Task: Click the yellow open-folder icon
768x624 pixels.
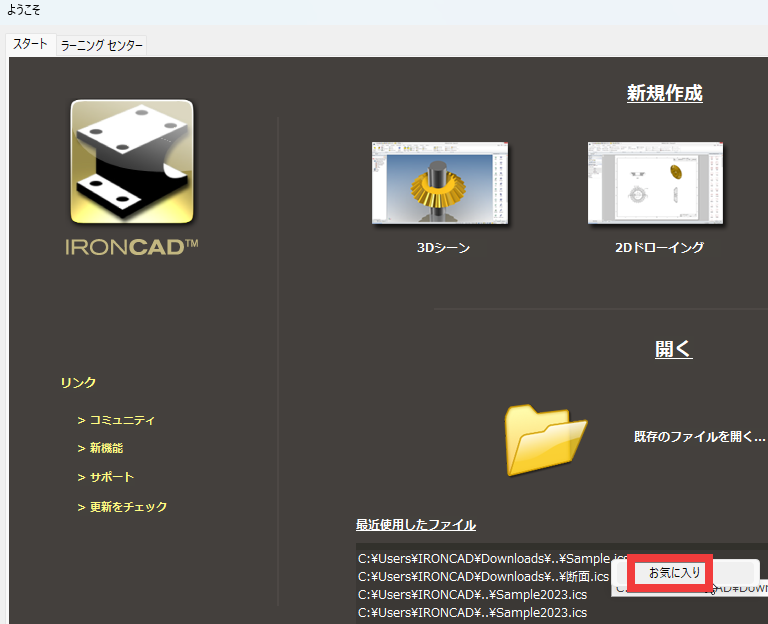Action: (x=545, y=440)
